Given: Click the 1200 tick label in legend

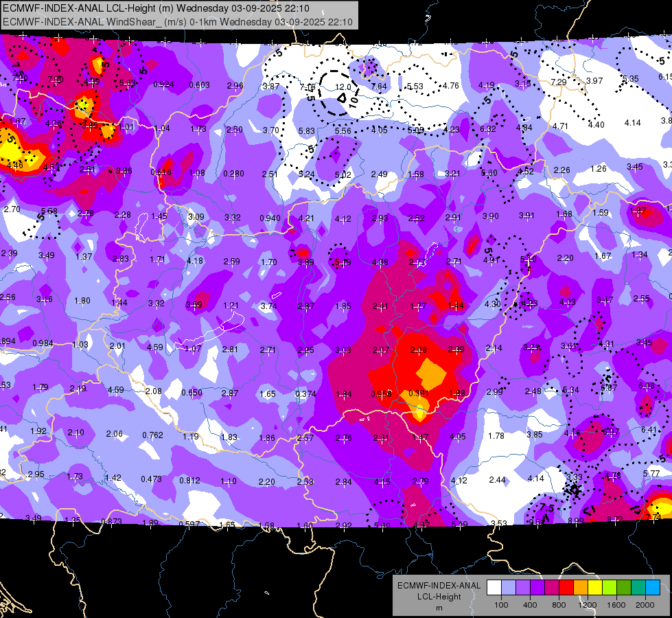Looking at the screenshot, I should tap(587, 605).
